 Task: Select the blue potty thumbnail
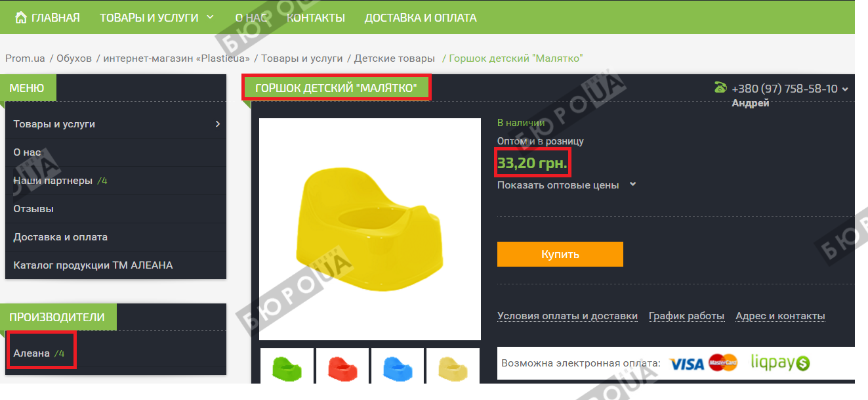(398, 365)
